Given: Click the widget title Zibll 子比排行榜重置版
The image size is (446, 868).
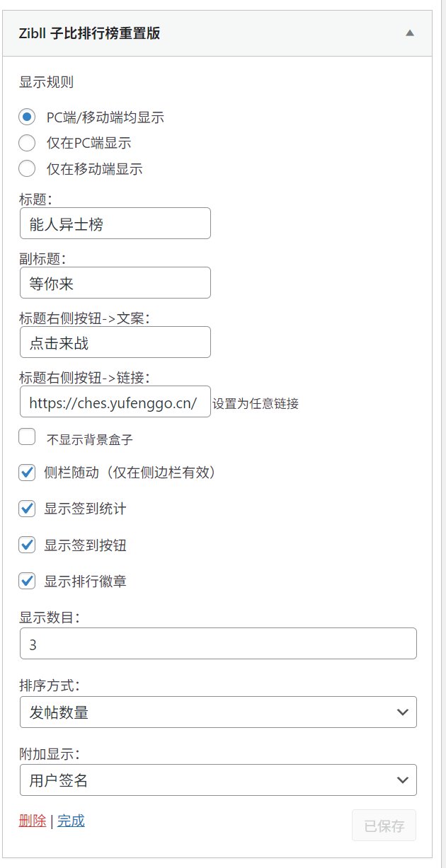Looking at the screenshot, I should click(x=89, y=33).
